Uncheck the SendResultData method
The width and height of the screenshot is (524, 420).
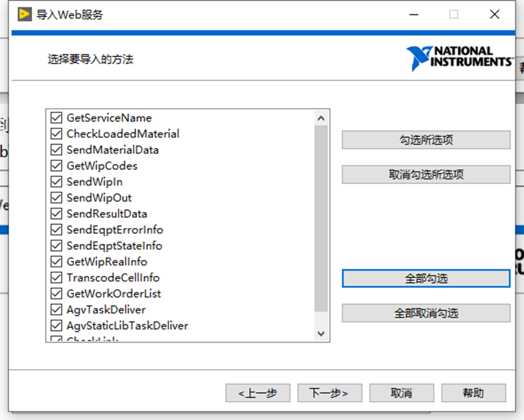(x=56, y=213)
